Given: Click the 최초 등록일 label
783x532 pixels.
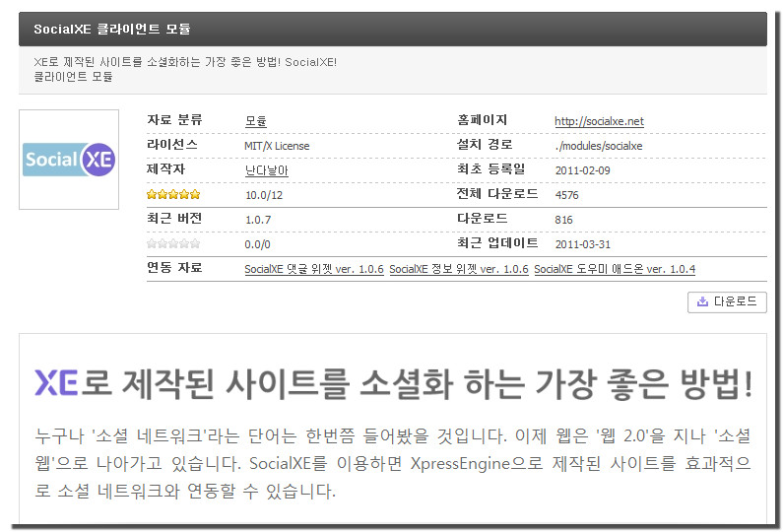Looking at the screenshot, I should [x=491, y=168].
